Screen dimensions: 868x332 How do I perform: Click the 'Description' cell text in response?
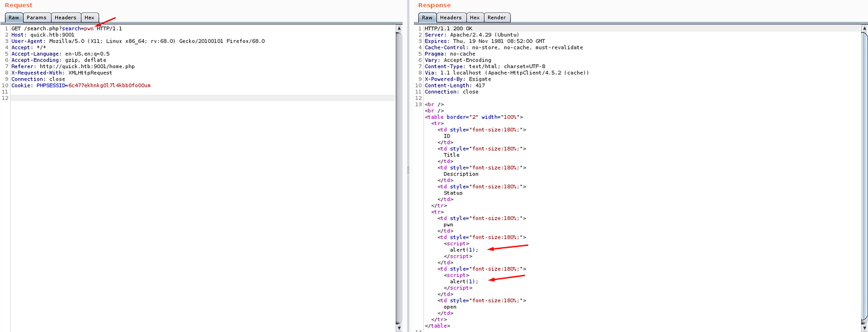[x=461, y=174]
